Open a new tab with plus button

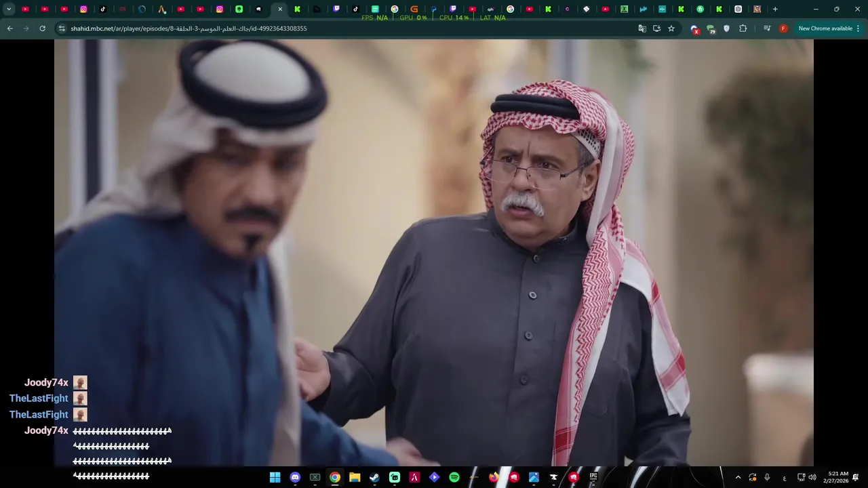pos(775,9)
